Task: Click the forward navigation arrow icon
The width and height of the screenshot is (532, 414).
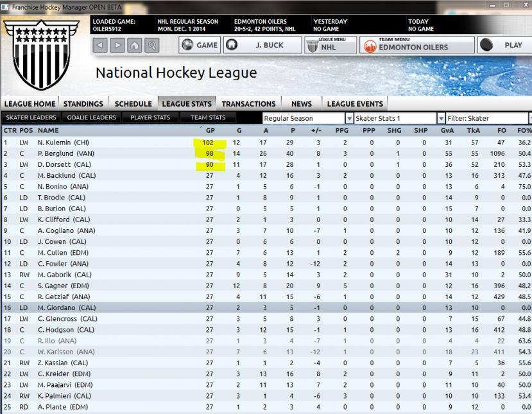Action: coord(117,46)
